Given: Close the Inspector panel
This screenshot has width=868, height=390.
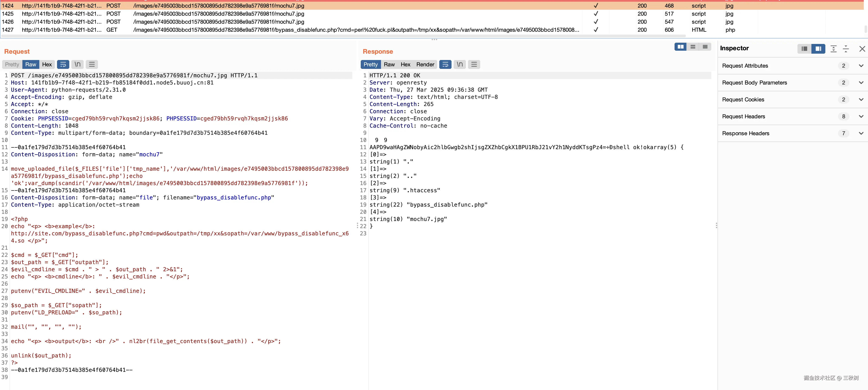Looking at the screenshot, I should pos(862,49).
